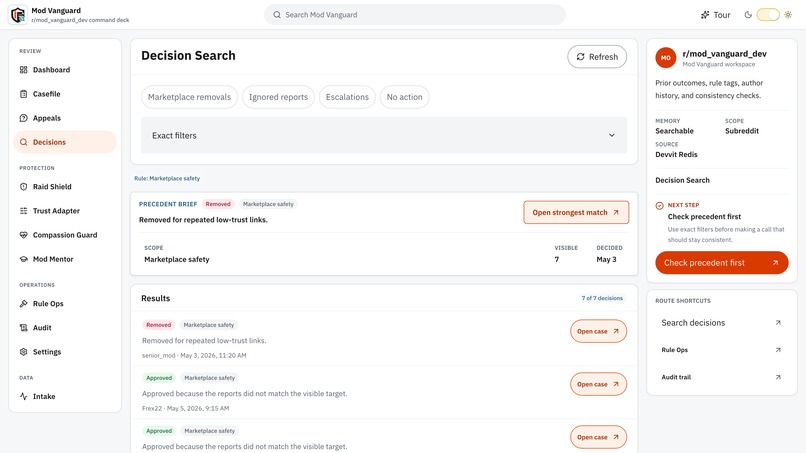Click the arrow icon beside Audit trail

(x=778, y=377)
